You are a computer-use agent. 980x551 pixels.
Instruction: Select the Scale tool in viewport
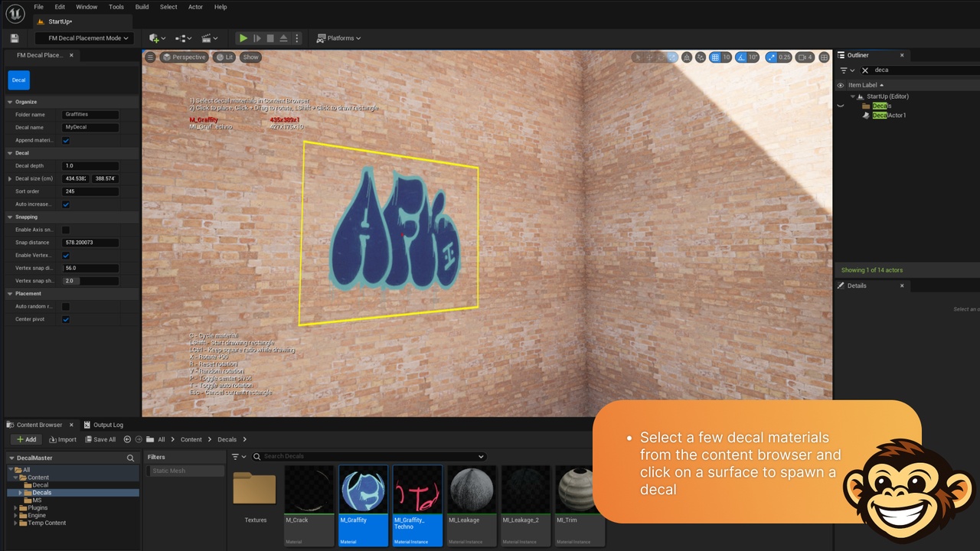pos(672,57)
